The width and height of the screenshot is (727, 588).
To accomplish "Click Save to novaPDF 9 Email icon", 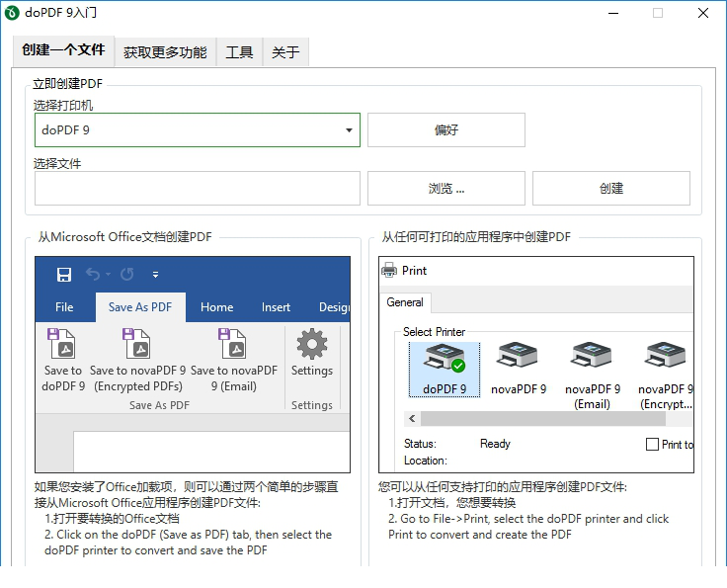I will click(x=233, y=346).
